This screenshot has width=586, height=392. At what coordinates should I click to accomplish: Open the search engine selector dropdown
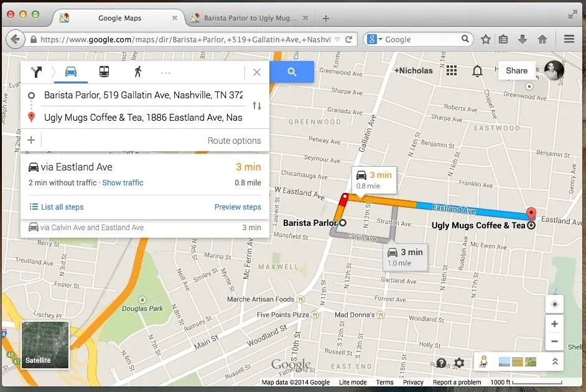[374, 39]
